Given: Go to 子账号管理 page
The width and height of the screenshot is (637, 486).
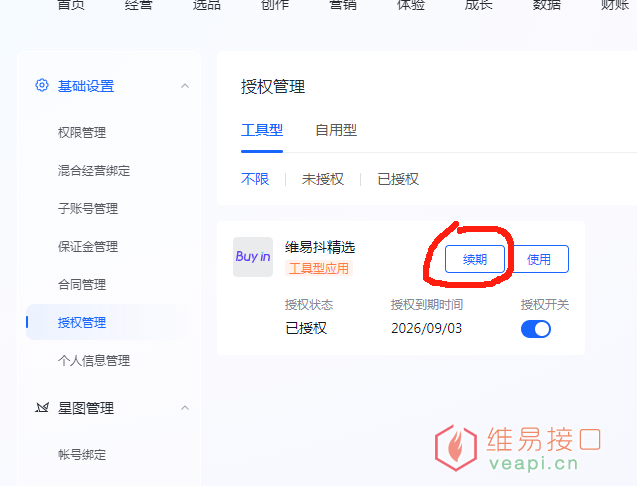Looking at the screenshot, I should (88, 209).
